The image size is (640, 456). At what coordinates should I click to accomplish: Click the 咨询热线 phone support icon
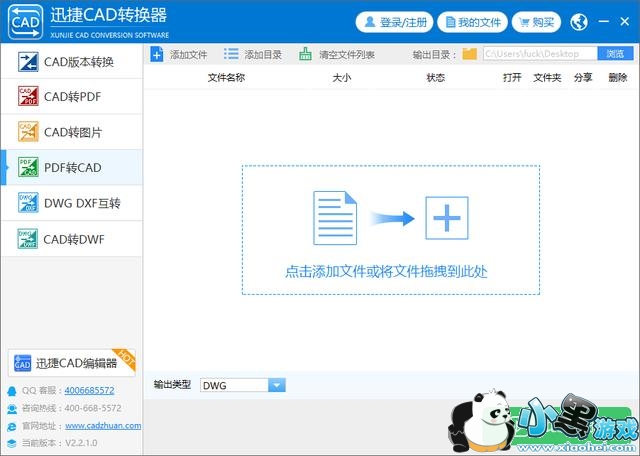[x=12, y=409]
